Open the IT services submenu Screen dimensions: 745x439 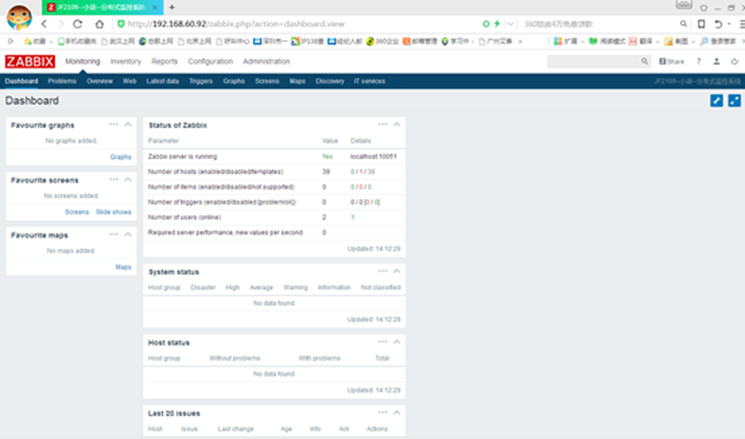coord(370,81)
